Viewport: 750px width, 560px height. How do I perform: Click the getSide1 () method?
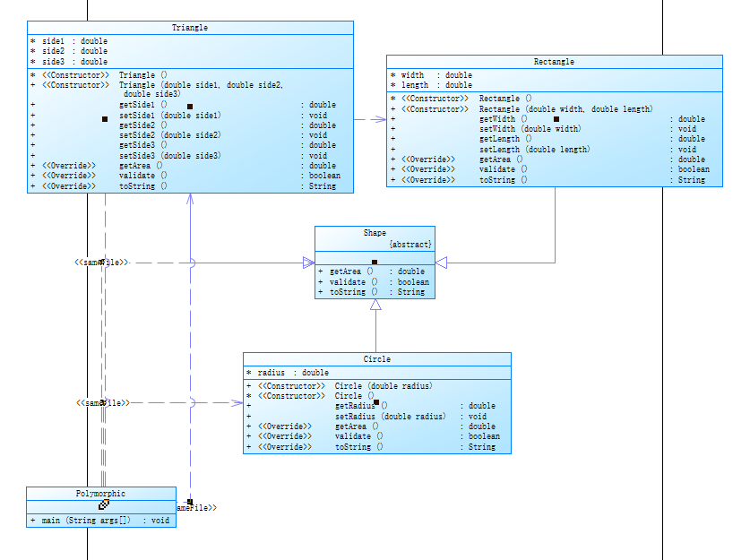coord(143,105)
